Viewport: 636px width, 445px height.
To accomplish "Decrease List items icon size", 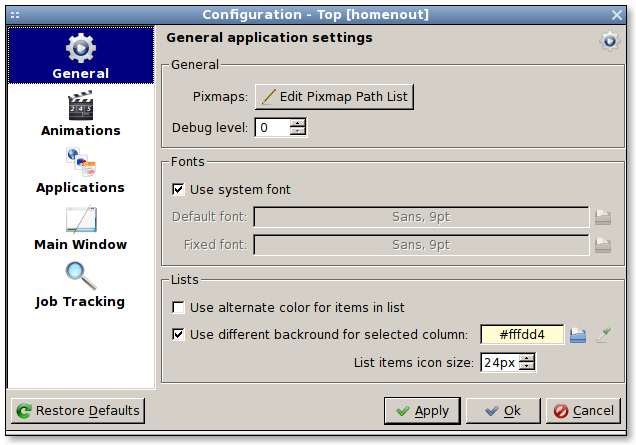I will [526, 366].
